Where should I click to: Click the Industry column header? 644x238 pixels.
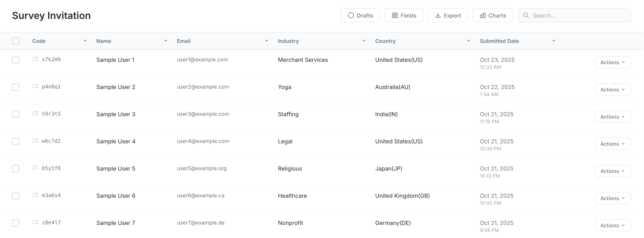pos(288,41)
